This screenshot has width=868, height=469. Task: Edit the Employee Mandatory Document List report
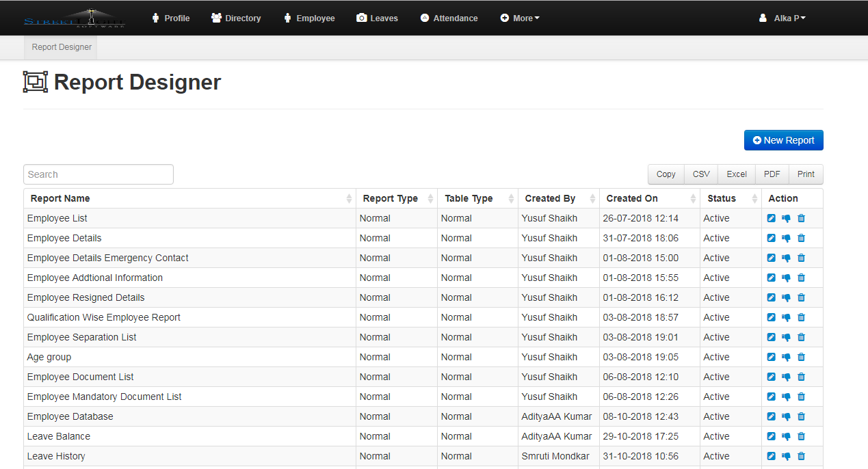point(772,397)
